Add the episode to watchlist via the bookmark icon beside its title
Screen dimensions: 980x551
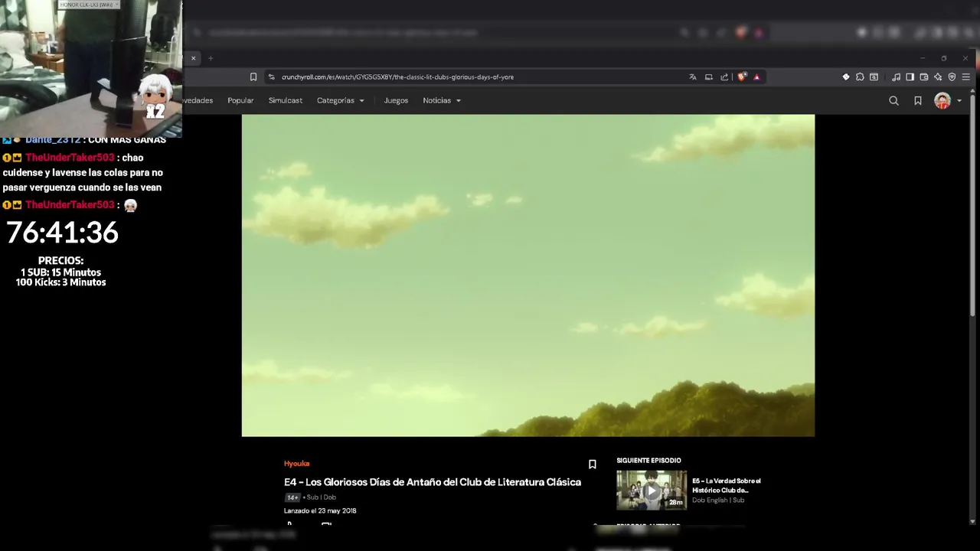coord(592,465)
